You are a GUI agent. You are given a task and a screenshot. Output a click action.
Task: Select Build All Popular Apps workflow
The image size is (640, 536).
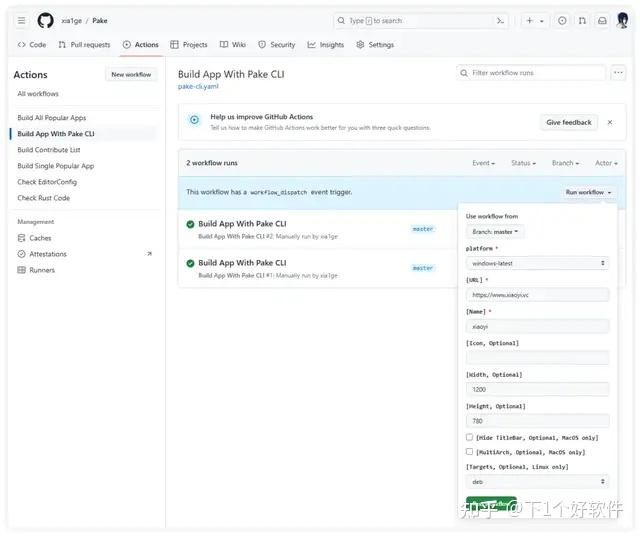coord(52,118)
